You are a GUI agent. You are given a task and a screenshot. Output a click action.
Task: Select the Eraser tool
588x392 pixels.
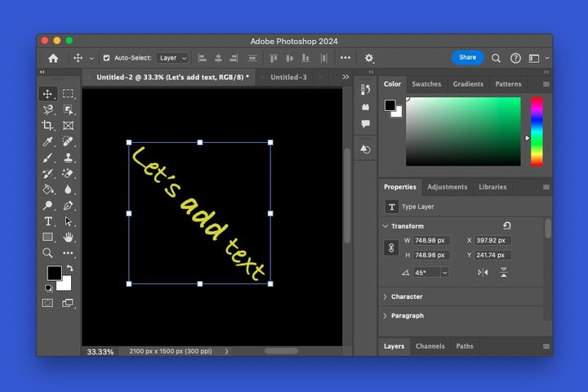tap(68, 173)
